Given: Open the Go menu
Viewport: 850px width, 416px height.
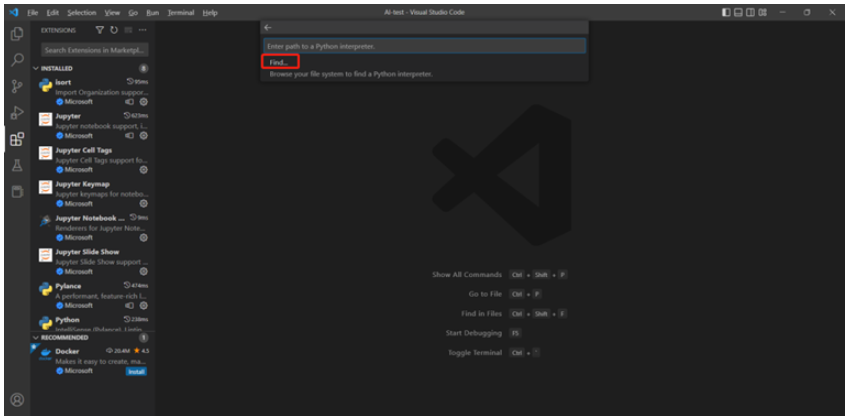Looking at the screenshot, I should (133, 12).
